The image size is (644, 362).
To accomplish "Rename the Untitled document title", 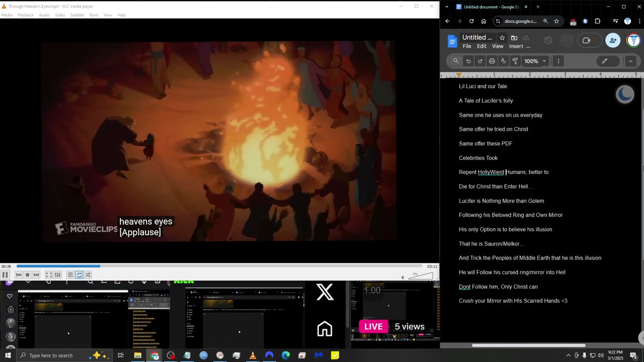I will (477, 37).
